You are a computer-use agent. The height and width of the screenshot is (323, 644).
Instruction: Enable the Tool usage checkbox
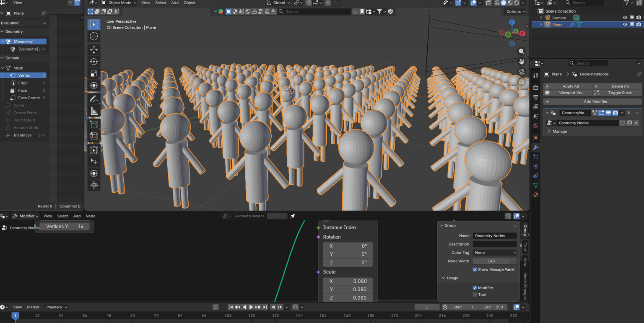[x=475, y=295]
